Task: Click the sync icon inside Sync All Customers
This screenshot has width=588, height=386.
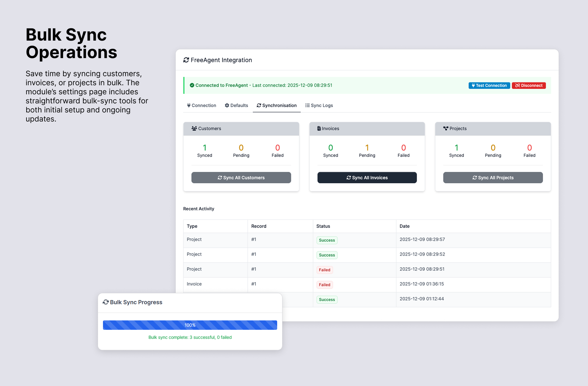Action: 220,177
